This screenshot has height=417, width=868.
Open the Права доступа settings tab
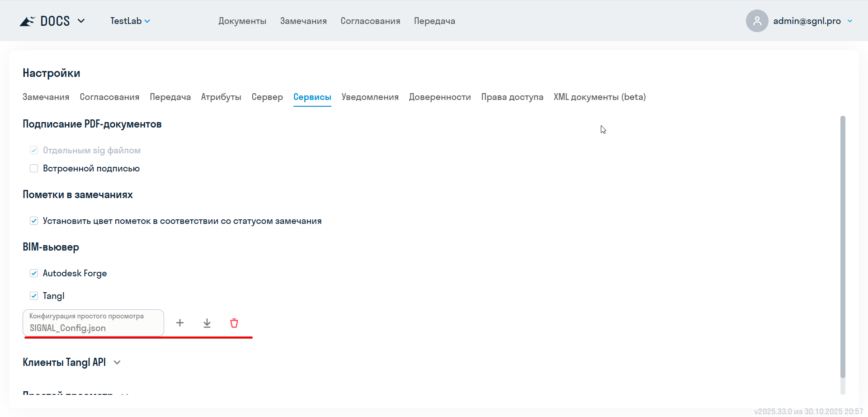pos(512,97)
